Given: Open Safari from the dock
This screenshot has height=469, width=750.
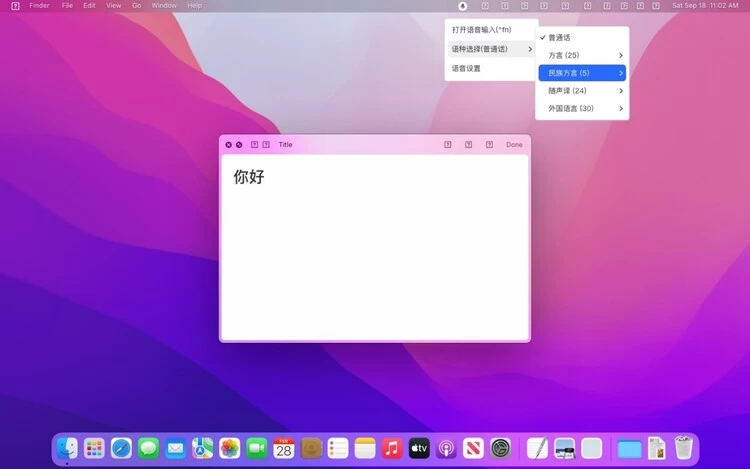Looking at the screenshot, I should pos(122,448).
